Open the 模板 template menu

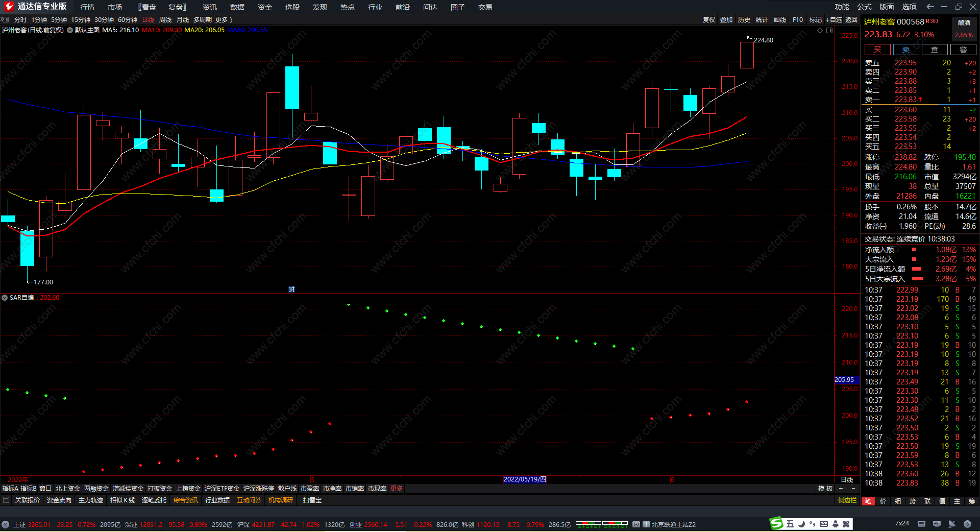825,489
